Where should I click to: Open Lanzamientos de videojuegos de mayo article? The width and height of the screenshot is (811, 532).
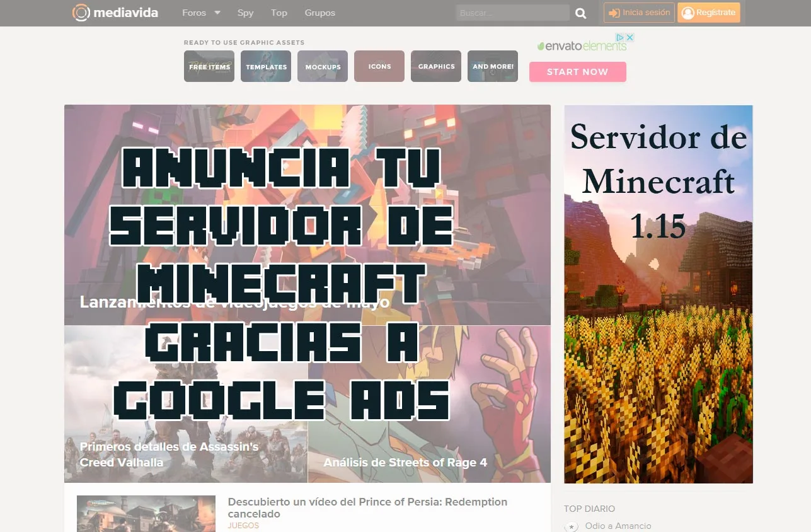click(x=234, y=302)
